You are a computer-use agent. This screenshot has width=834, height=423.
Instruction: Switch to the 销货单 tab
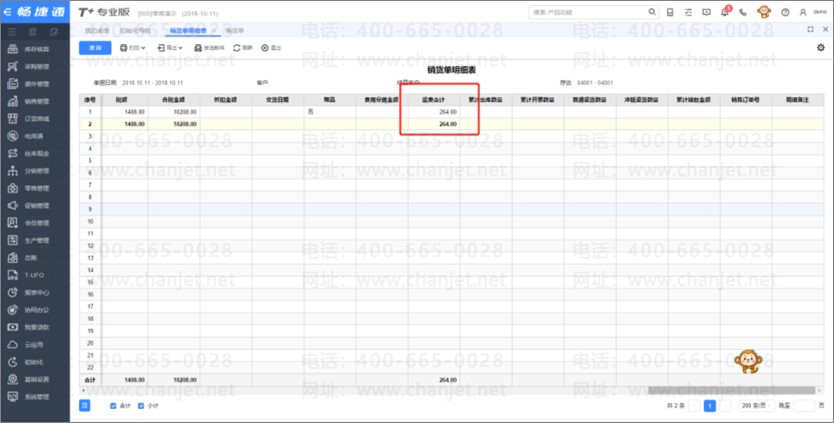[235, 31]
